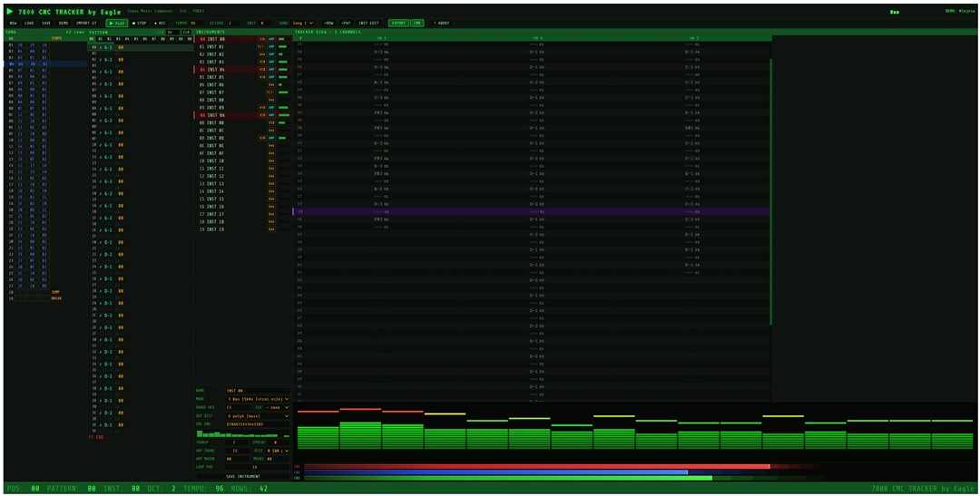Click the NEW button
Screen dimensions: 980x496
(13, 23)
